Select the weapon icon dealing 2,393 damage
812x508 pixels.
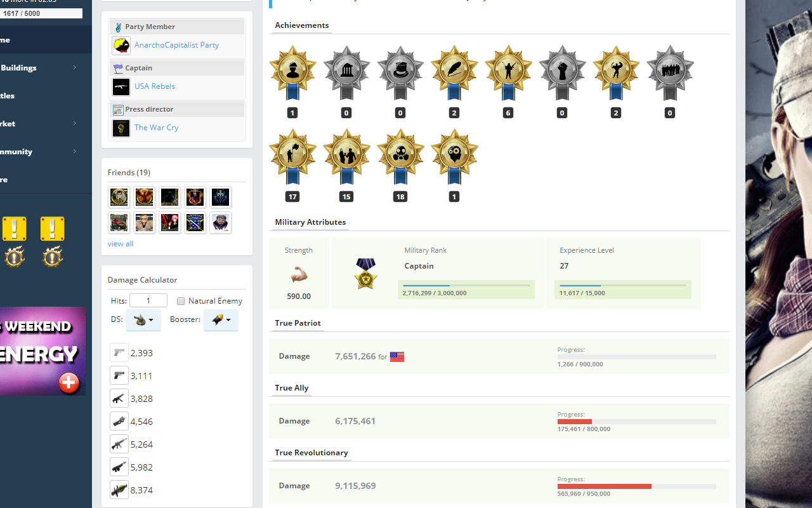click(119, 352)
